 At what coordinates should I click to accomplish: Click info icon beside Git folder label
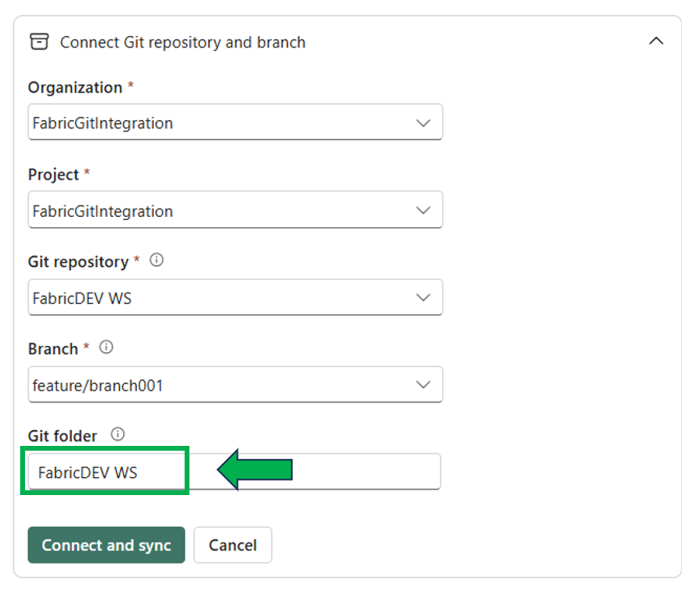[x=118, y=434]
